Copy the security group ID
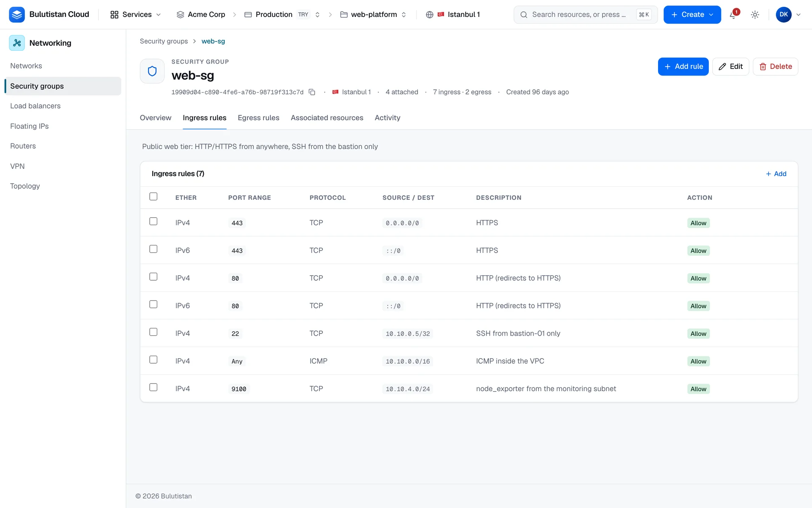The height and width of the screenshot is (508, 812). point(312,92)
